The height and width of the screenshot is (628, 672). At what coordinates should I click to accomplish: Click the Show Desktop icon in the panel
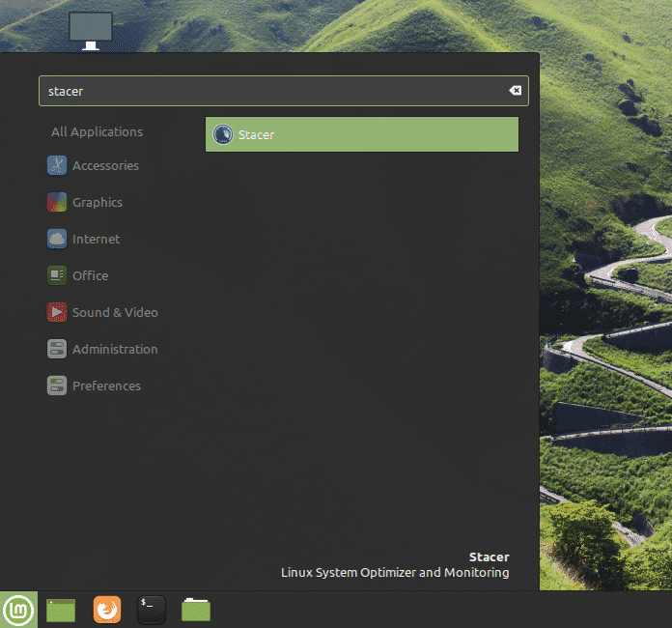click(61, 610)
